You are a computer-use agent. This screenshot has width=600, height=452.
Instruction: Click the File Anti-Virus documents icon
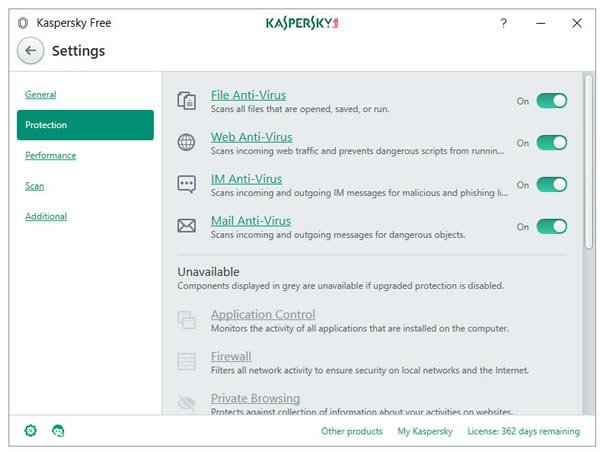point(186,101)
